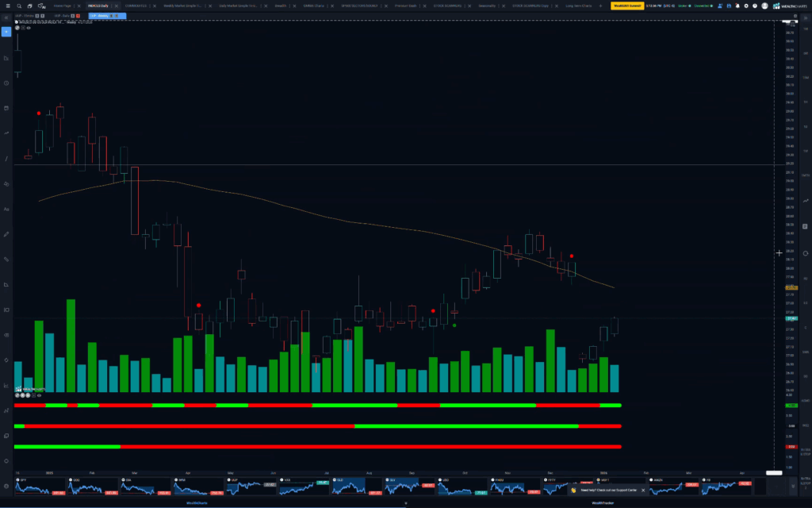Toggle the Unlock control in the status bar
This screenshot has height=508, width=812.
(x=684, y=6)
